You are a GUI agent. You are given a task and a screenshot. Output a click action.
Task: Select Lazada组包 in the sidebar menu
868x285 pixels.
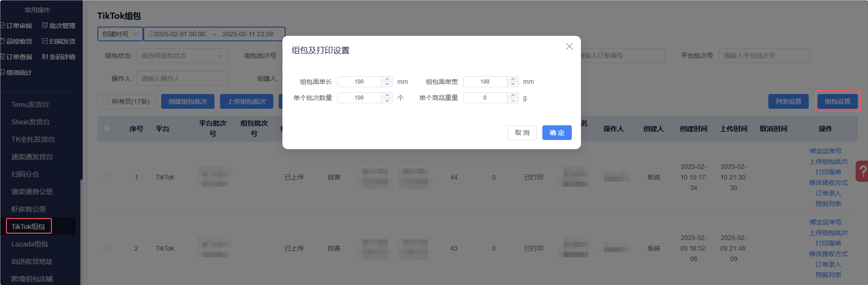30,244
